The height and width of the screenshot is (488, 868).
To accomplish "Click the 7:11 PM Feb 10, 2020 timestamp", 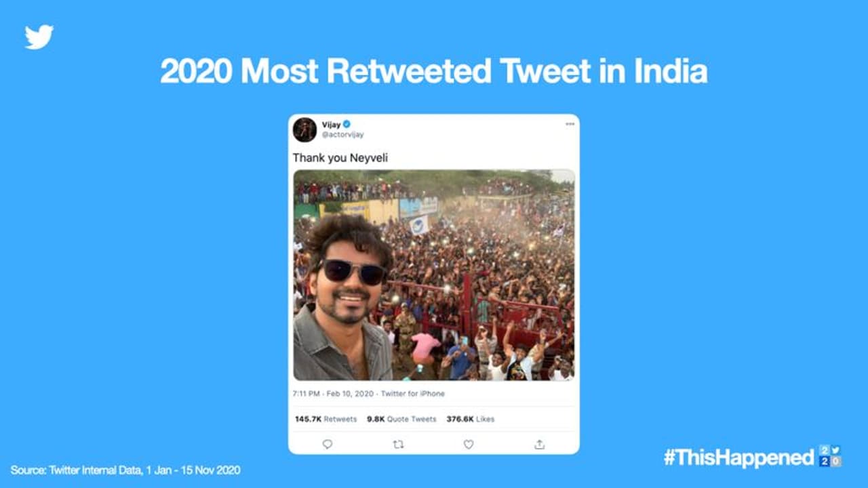I will tap(333, 394).
